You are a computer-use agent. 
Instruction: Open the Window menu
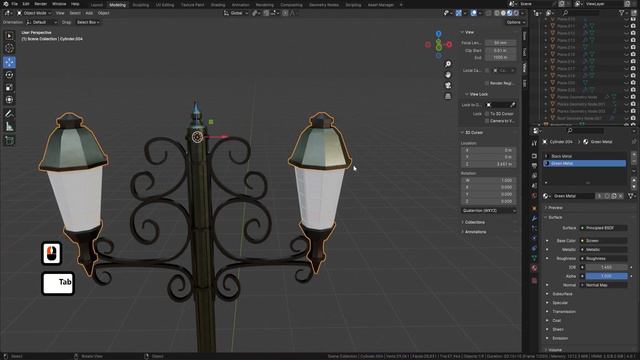pyautogui.click(x=59, y=4)
